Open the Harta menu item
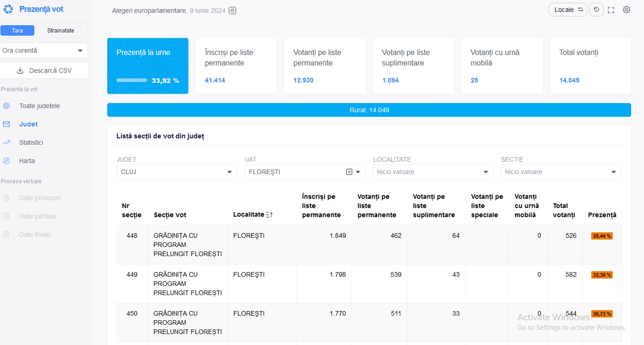Screen dimensions: 644x345 27,161
